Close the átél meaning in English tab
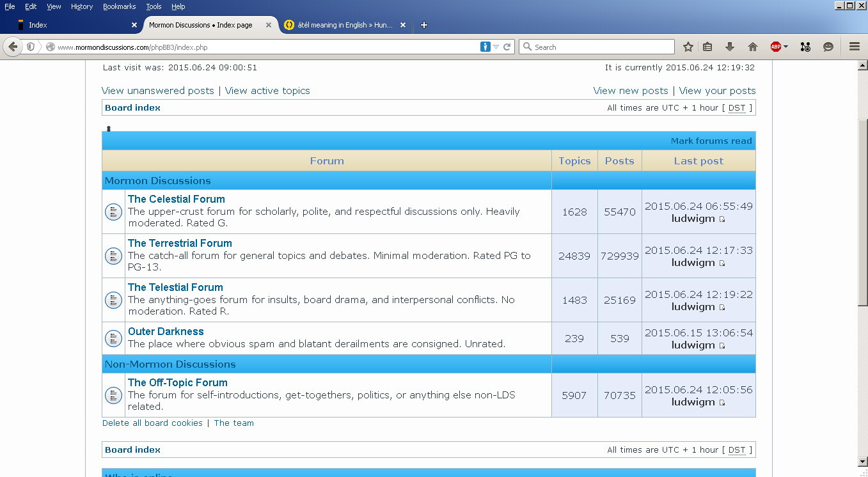The width and height of the screenshot is (868, 477). 403,25
